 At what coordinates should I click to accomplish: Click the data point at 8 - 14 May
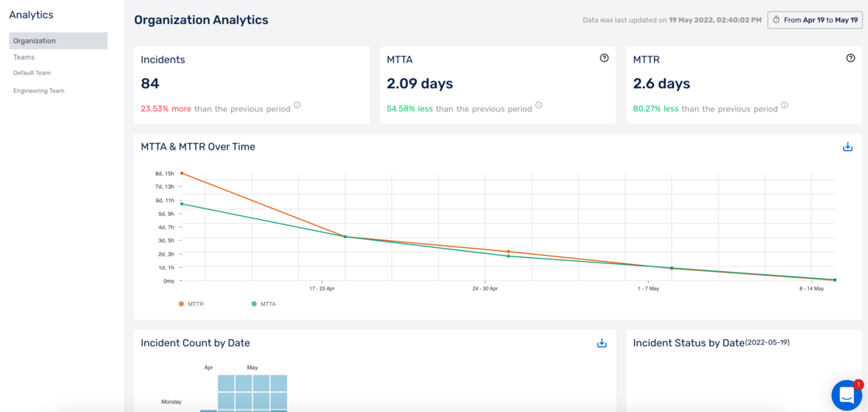click(x=834, y=280)
